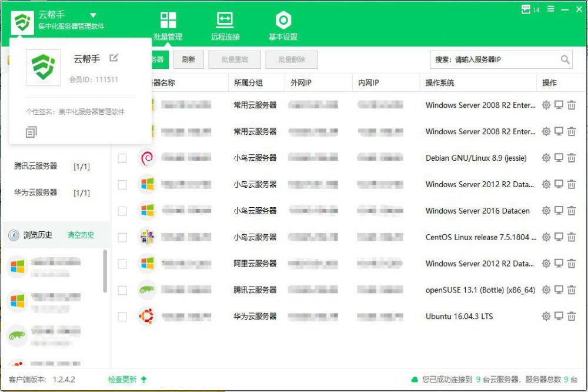Viewport: 588px width, 392px height.
Task: Check the Windows Server 2016 Datacen row checkbox
Action: (x=122, y=211)
